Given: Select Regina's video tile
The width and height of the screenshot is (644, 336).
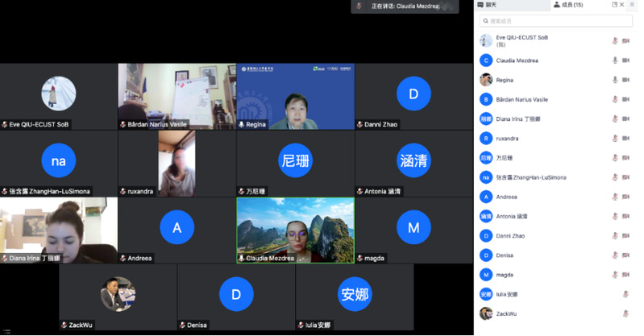Looking at the screenshot, I should [x=295, y=96].
